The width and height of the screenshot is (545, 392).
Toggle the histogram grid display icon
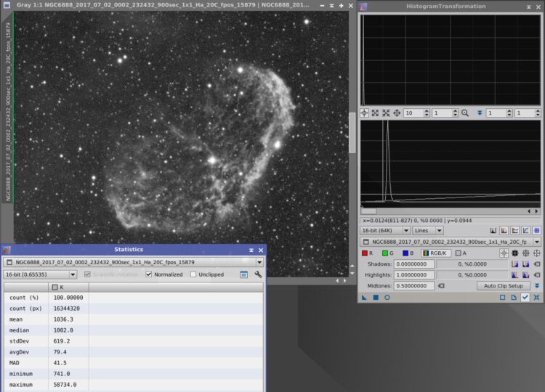point(537,231)
